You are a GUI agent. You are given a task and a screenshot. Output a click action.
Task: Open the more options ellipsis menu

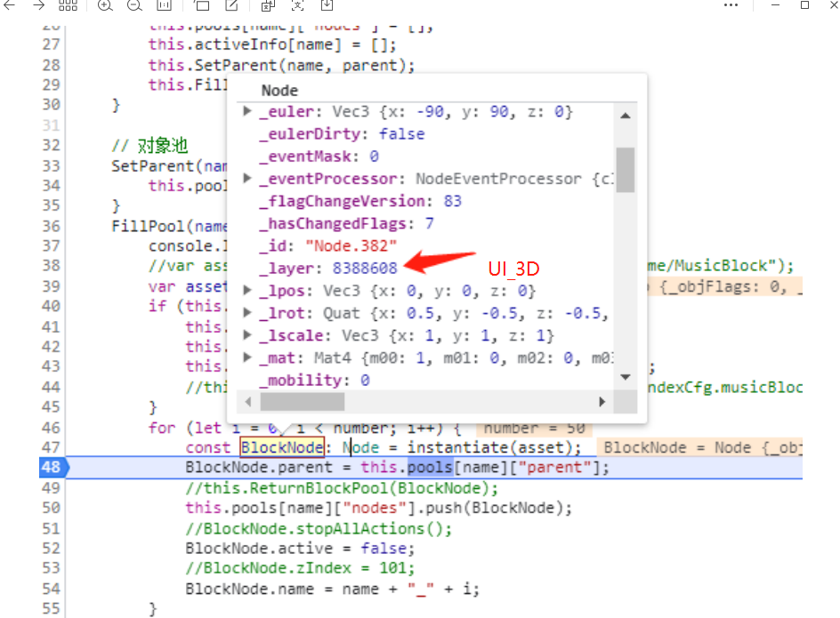(731, 5)
